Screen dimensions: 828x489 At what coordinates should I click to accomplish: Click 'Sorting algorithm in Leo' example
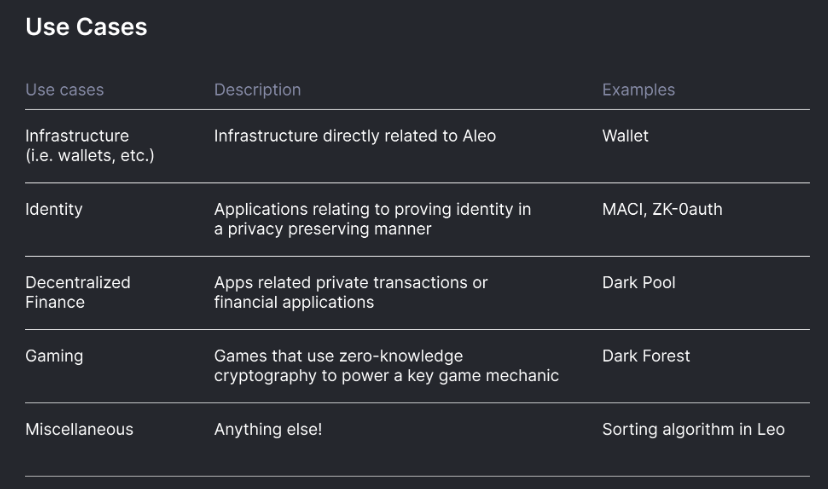coord(693,429)
